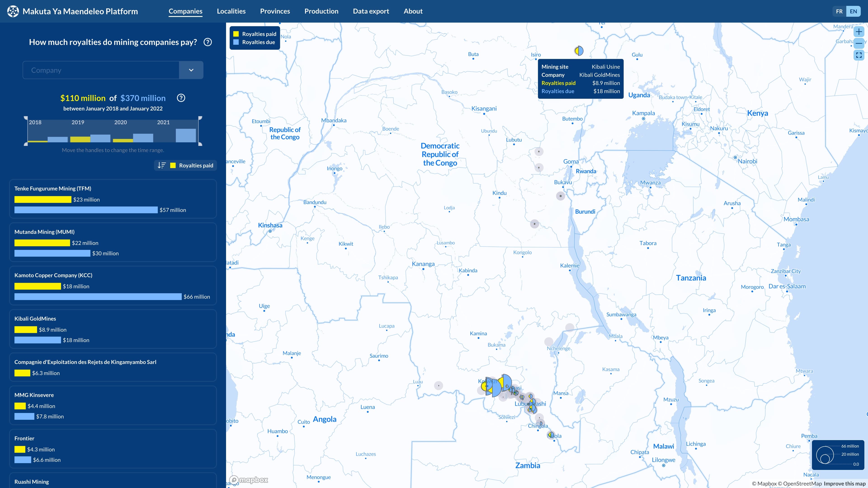
Task: Select the Frontier company card
Action: tap(113, 449)
